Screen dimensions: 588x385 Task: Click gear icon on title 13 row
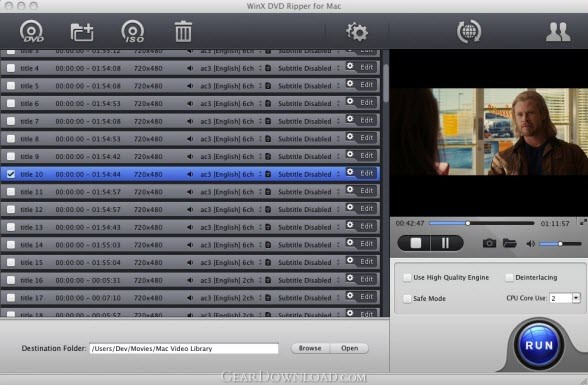point(350,225)
